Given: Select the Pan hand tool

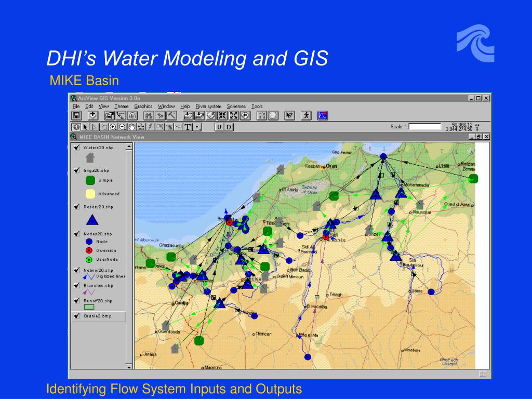Looking at the screenshot, I should tap(131, 127).
